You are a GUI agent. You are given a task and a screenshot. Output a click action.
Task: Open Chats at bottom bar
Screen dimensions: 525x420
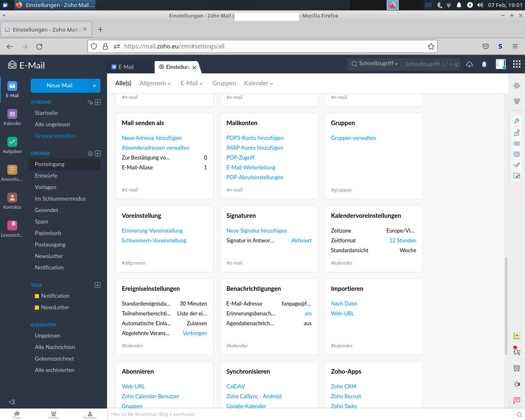[x=17, y=415]
